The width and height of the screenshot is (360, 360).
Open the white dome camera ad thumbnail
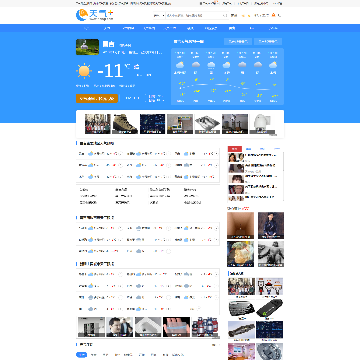point(262,124)
